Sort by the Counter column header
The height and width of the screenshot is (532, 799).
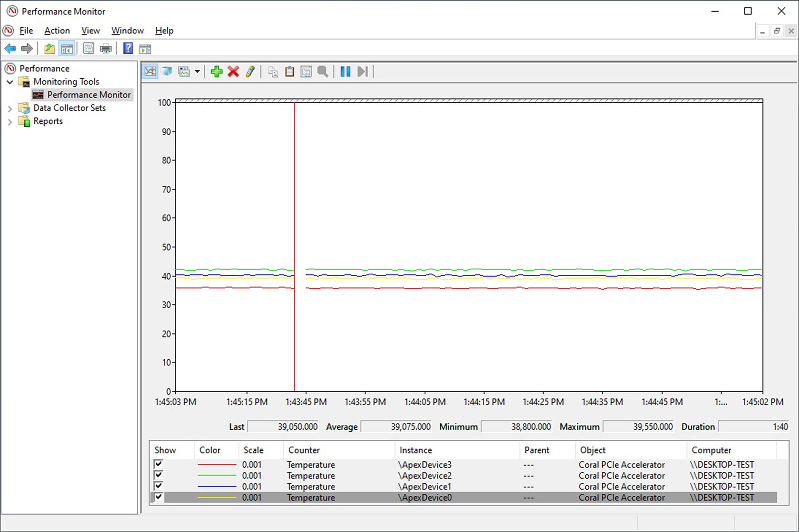[304, 450]
